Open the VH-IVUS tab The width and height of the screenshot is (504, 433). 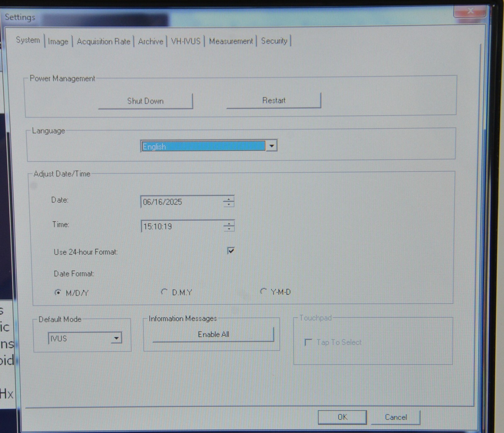[x=186, y=41]
